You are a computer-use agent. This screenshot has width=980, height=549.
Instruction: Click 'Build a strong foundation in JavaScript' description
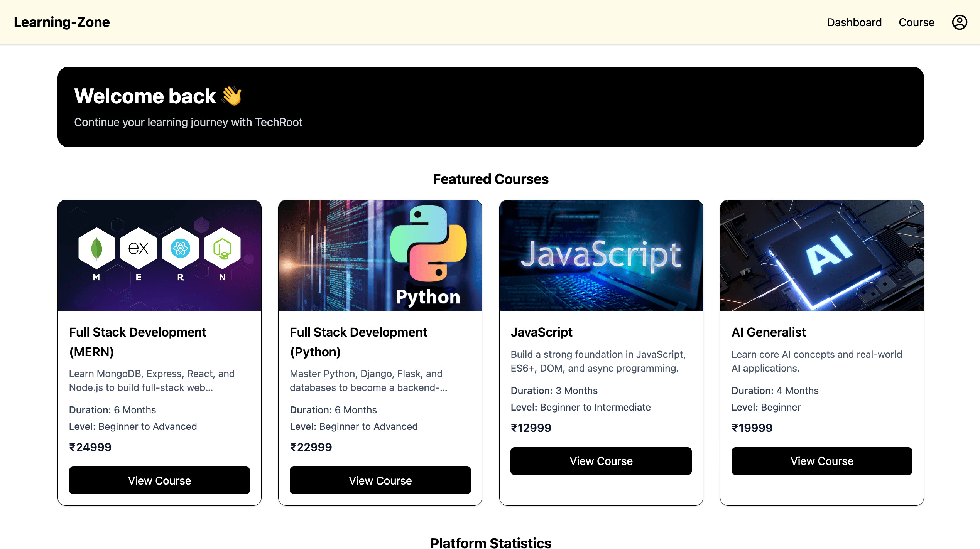coord(598,361)
